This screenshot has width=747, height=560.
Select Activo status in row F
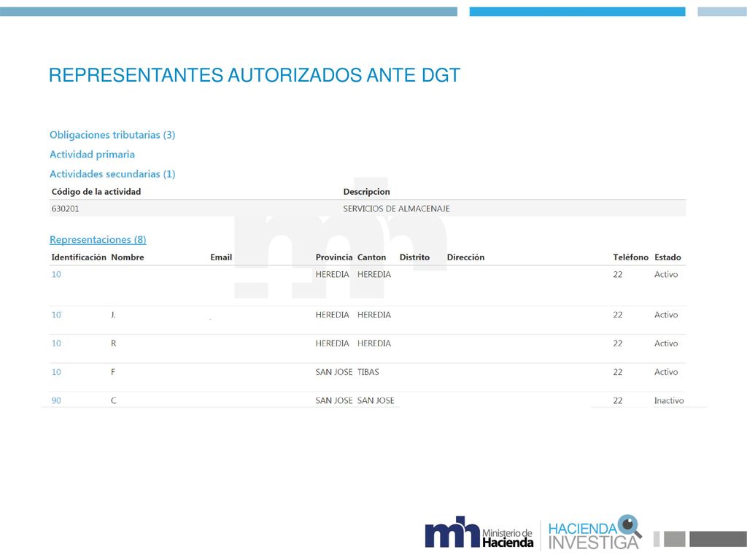click(666, 372)
